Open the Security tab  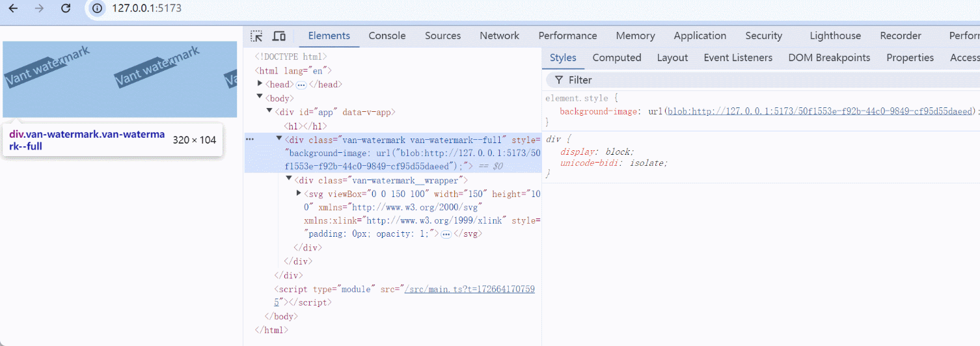764,36
